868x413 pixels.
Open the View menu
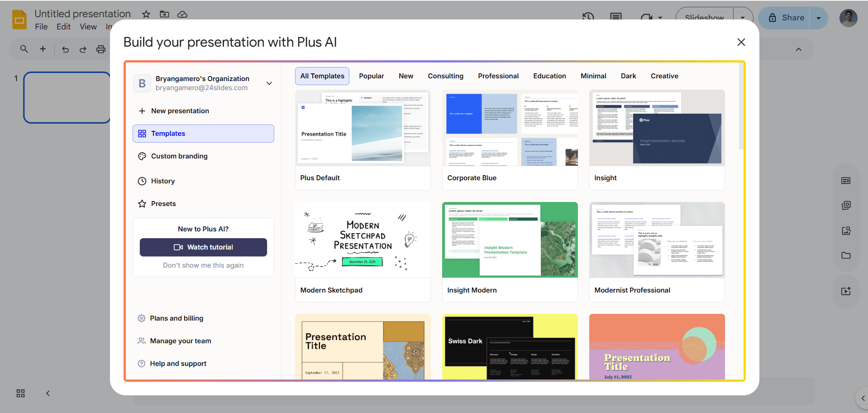click(x=88, y=27)
